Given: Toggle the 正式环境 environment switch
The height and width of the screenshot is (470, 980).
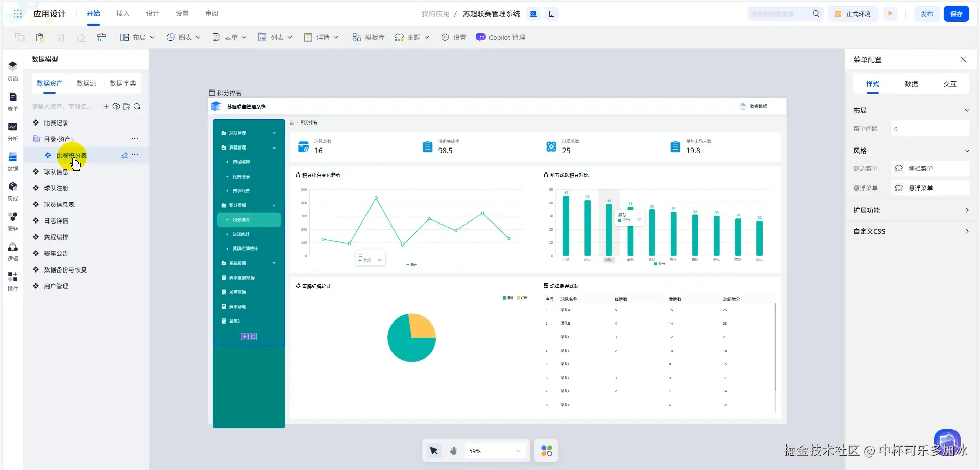Looking at the screenshot, I should click(x=853, y=14).
